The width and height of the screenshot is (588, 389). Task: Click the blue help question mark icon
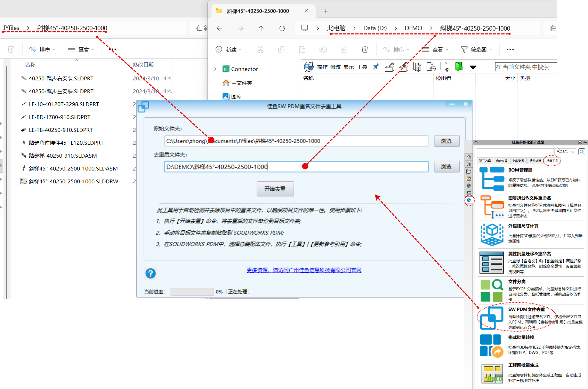pos(151,273)
